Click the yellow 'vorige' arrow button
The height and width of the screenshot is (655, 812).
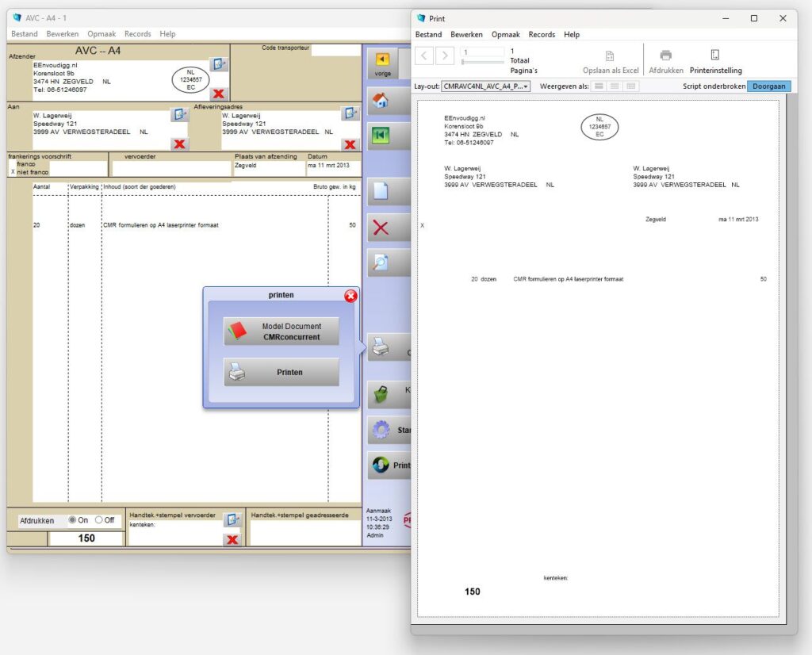click(383, 62)
